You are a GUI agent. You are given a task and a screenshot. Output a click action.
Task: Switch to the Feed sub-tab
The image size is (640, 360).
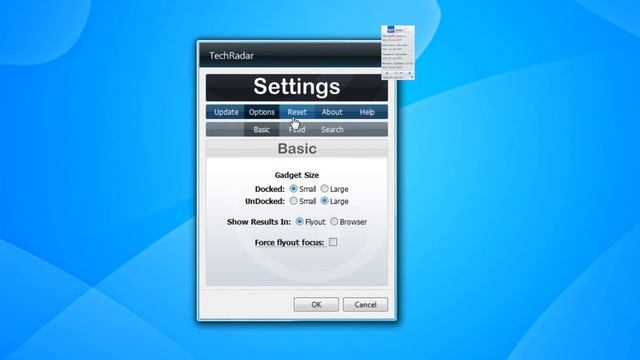pyautogui.click(x=297, y=130)
